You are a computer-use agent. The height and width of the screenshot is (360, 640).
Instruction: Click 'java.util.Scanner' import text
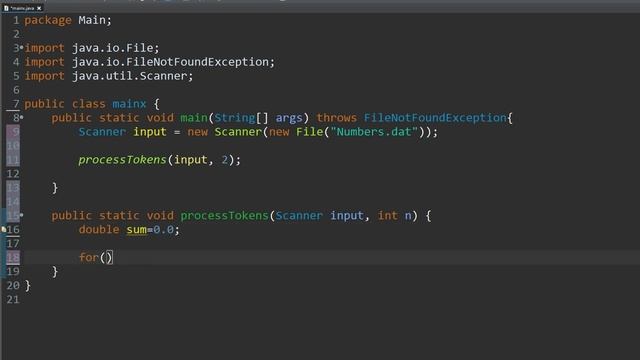(129, 76)
